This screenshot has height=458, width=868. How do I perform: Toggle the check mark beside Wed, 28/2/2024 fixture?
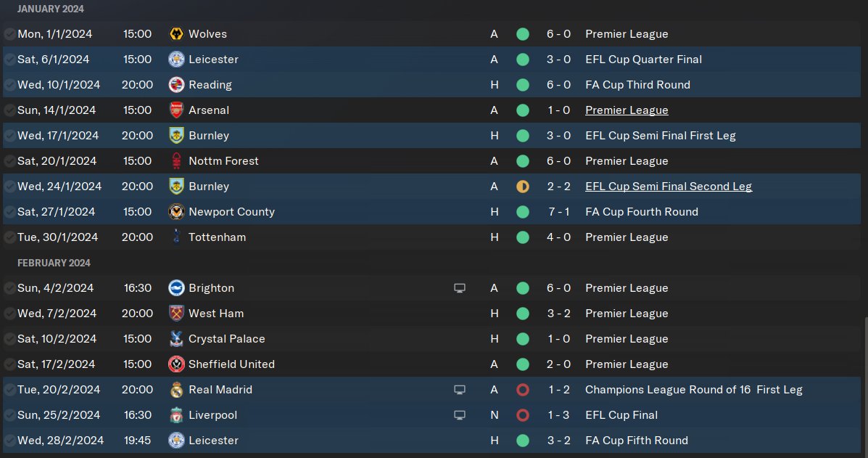pos(9,441)
